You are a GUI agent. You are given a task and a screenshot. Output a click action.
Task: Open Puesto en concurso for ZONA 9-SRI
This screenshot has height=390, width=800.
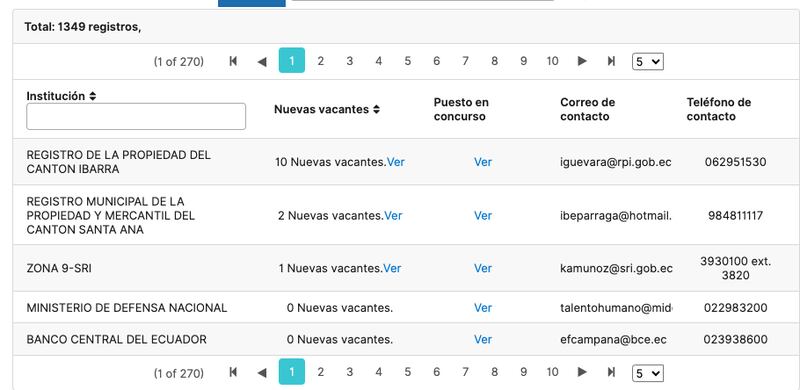(483, 268)
